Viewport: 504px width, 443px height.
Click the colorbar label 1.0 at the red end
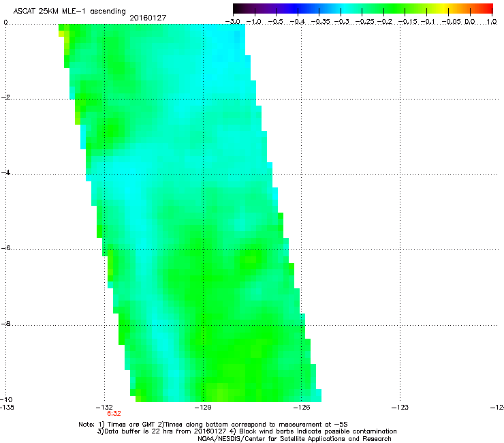pos(492,22)
